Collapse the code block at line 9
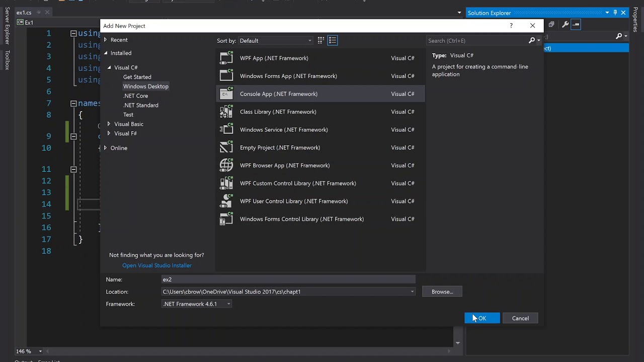This screenshot has width=644, height=362. tap(73, 136)
